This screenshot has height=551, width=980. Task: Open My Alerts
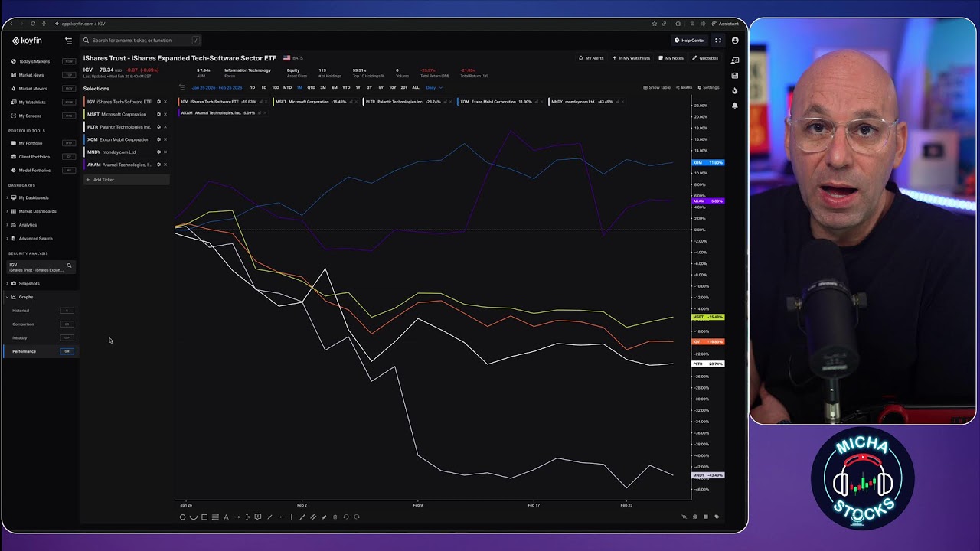[592, 58]
